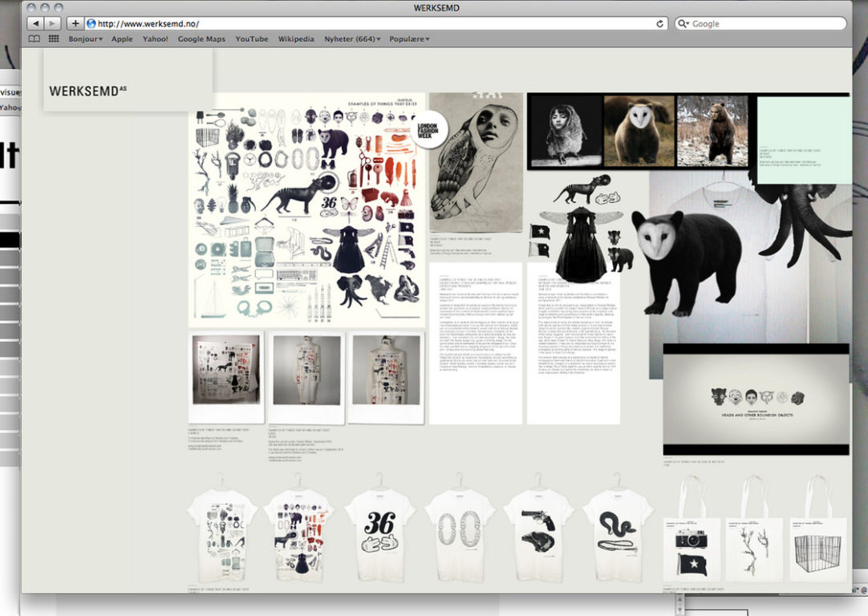This screenshot has height=616, width=868.
Task: Click the address bar showing werksemd.no
Action: [x=376, y=24]
